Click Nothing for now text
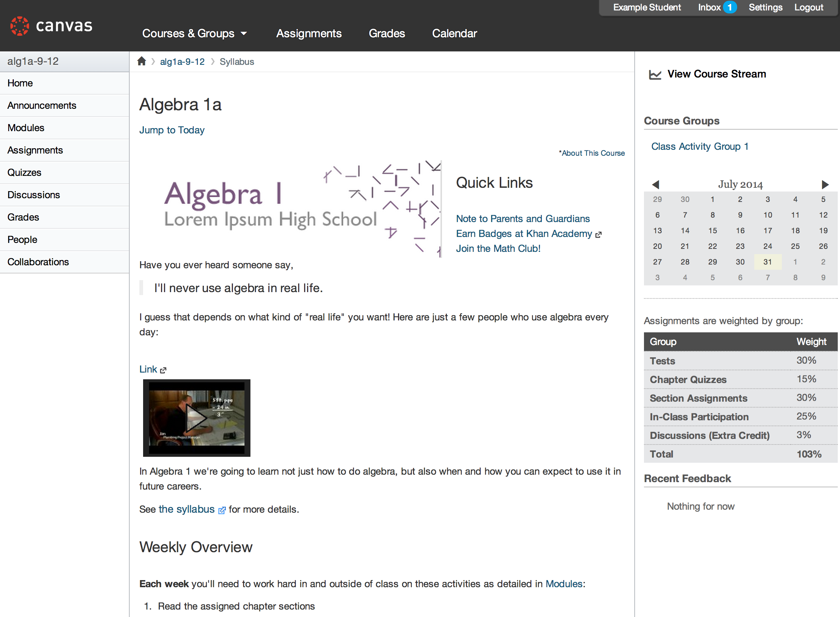This screenshot has height=617, width=840. click(701, 506)
